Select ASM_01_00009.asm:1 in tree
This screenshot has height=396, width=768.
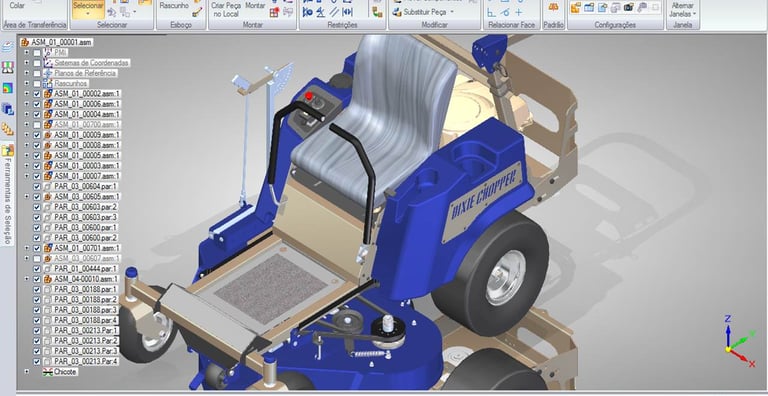pyautogui.click(x=87, y=135)
